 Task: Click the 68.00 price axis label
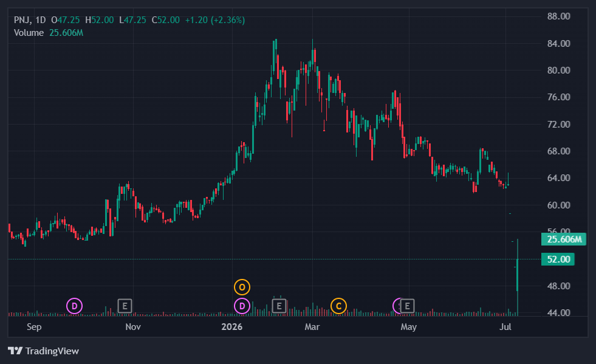[x=559, y=151]
